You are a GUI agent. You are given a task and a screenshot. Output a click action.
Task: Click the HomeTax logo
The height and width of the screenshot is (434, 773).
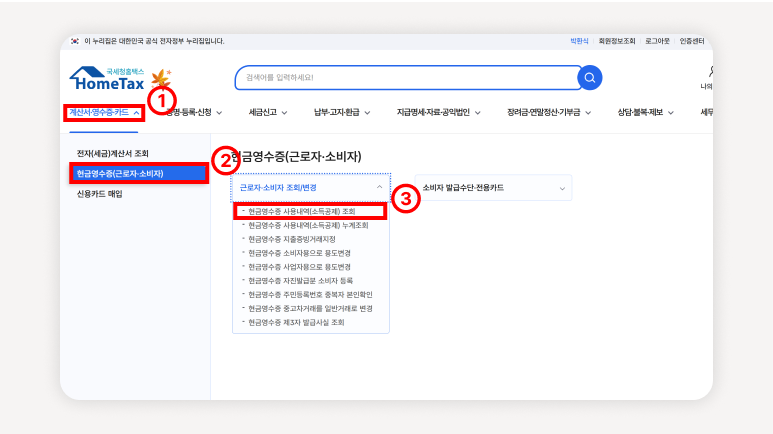coord(107,79)
